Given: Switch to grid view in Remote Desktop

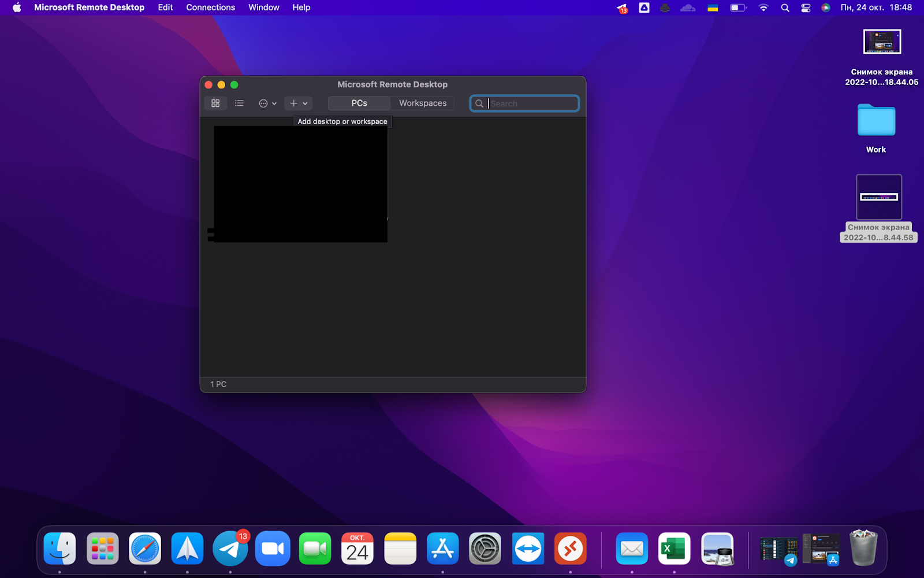Looking at the screenshot, I should click(215, 103).
